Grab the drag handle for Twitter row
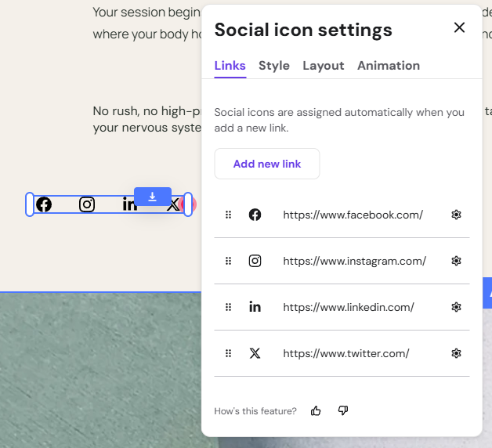The width and height of the screenshot is (492, 448). point(229,353)
